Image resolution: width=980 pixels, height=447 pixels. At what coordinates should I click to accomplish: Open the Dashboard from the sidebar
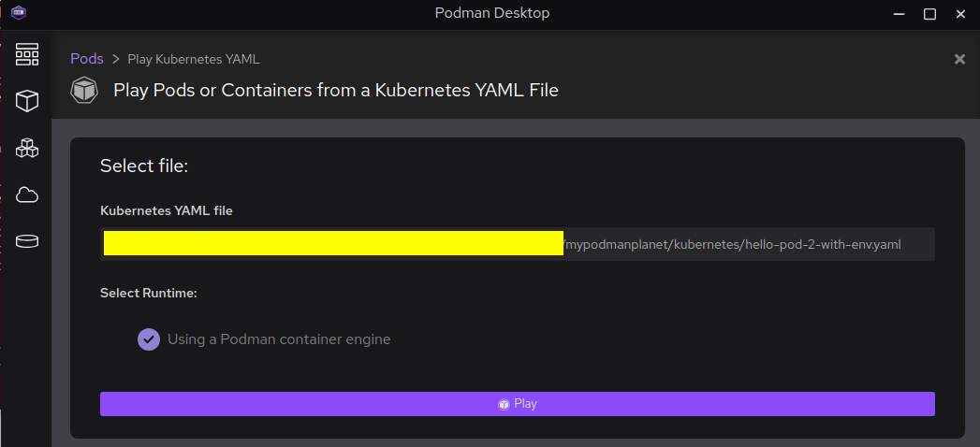coord(27,54)
